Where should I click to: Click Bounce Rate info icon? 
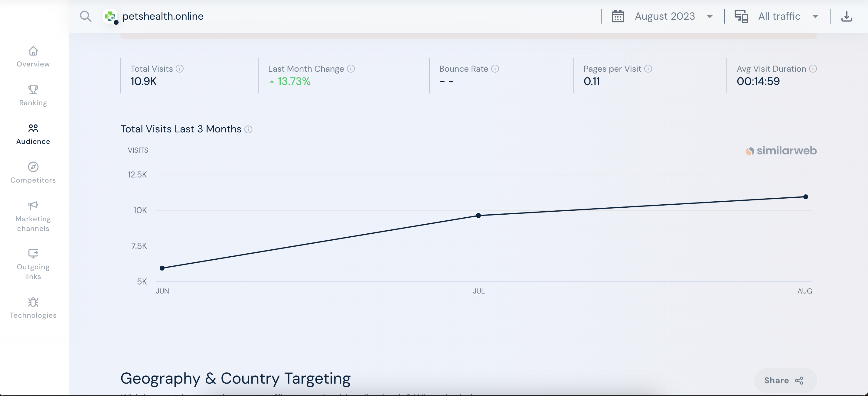click(495, 69)
